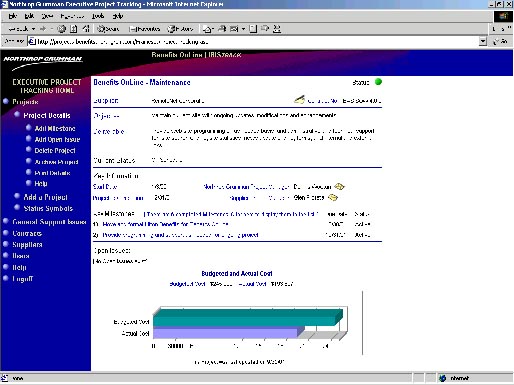Open the Favorites menu

pos(72,16)
